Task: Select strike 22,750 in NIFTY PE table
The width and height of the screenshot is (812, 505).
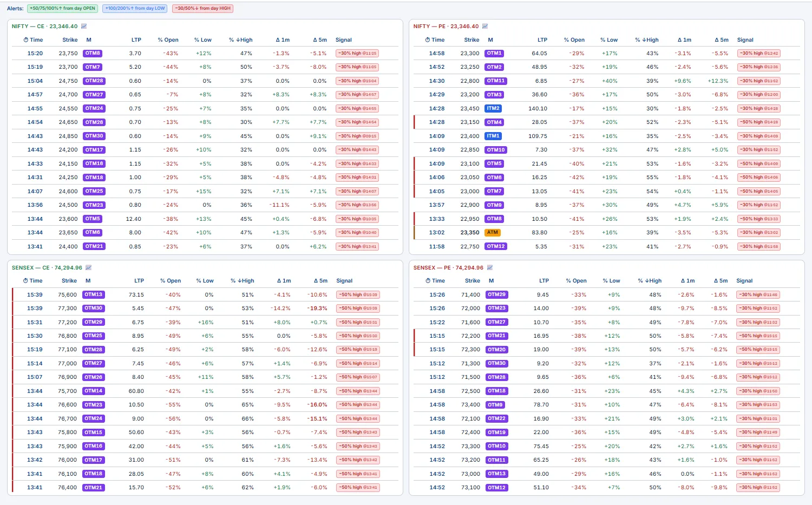Action: pyautogui.click(x=470, y=246)
